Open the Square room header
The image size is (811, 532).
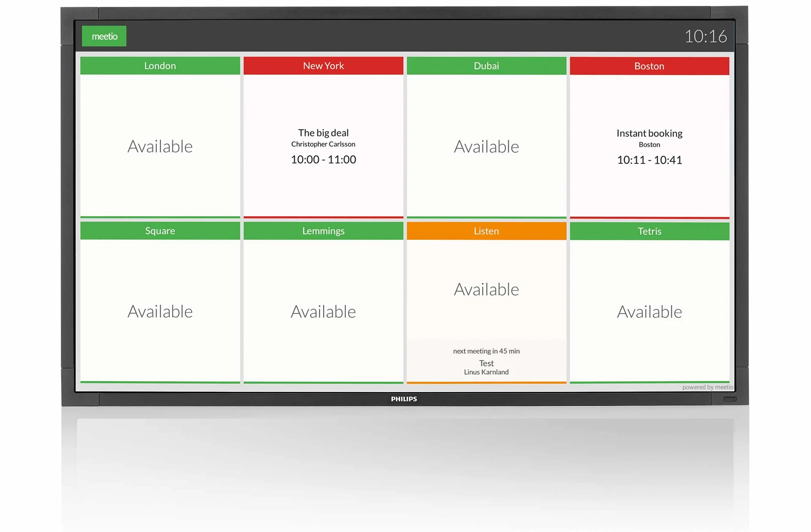coord(160,231)
